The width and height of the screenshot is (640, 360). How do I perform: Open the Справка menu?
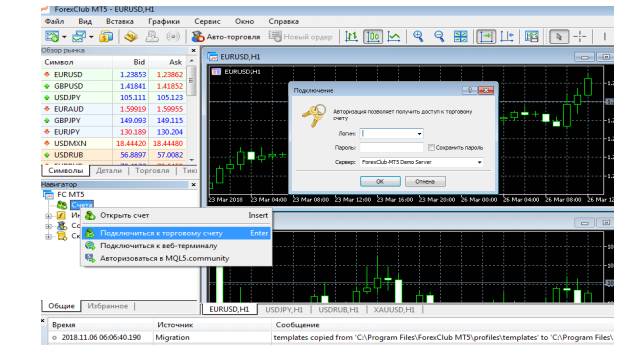(284, 21)
